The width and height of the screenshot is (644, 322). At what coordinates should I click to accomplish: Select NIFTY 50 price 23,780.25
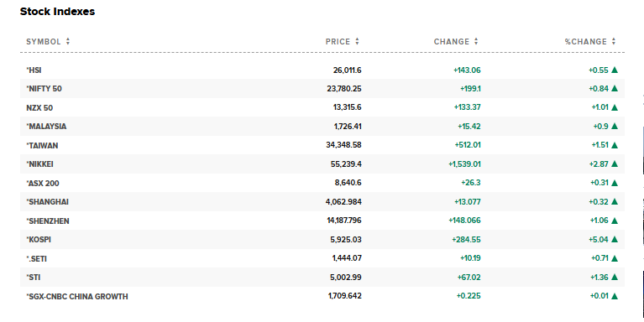click(344, 89)
